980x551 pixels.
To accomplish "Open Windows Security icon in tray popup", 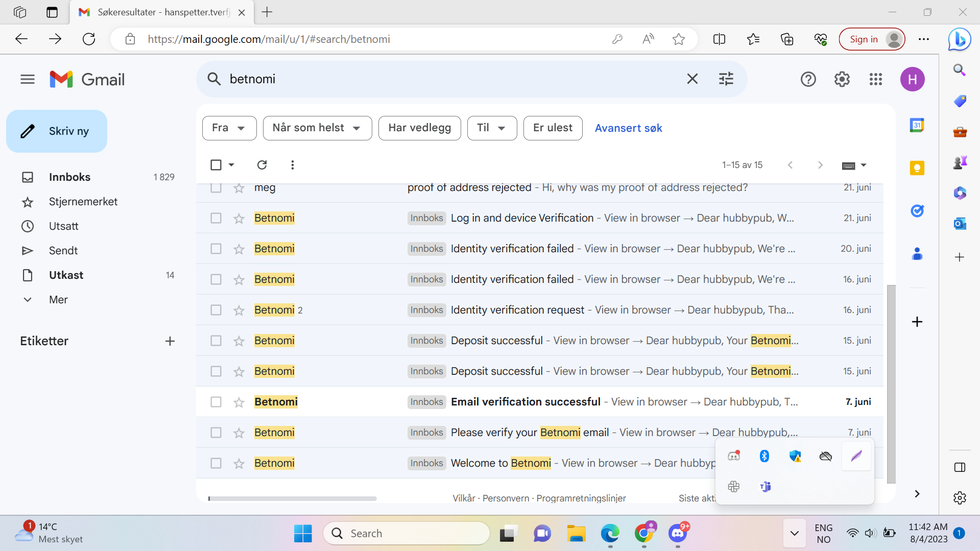I will click(x=795, y=456).
